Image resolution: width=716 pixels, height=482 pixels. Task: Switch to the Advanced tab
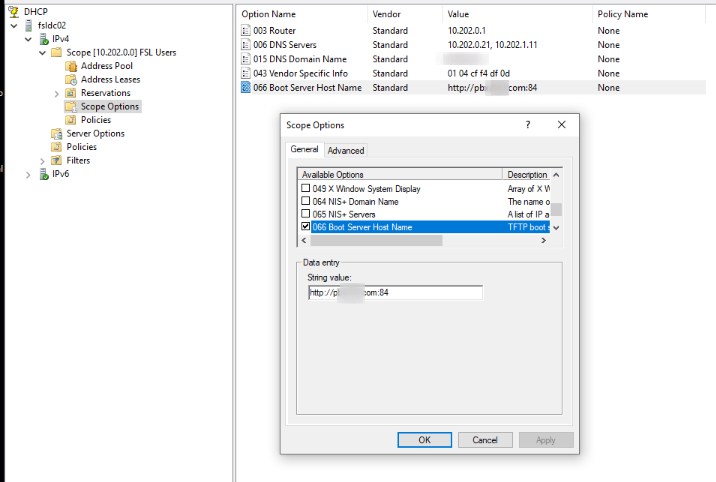pyautogui.click(x=346, y=151)
